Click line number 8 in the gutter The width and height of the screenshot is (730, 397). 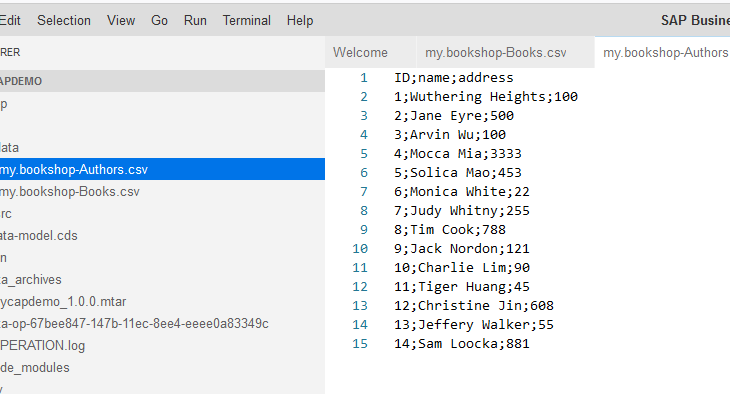click(x=364, y=211)
